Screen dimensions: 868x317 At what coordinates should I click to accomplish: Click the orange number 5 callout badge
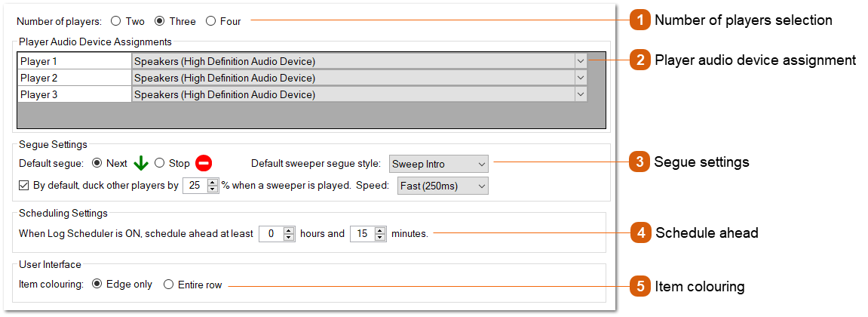[639, 286]
